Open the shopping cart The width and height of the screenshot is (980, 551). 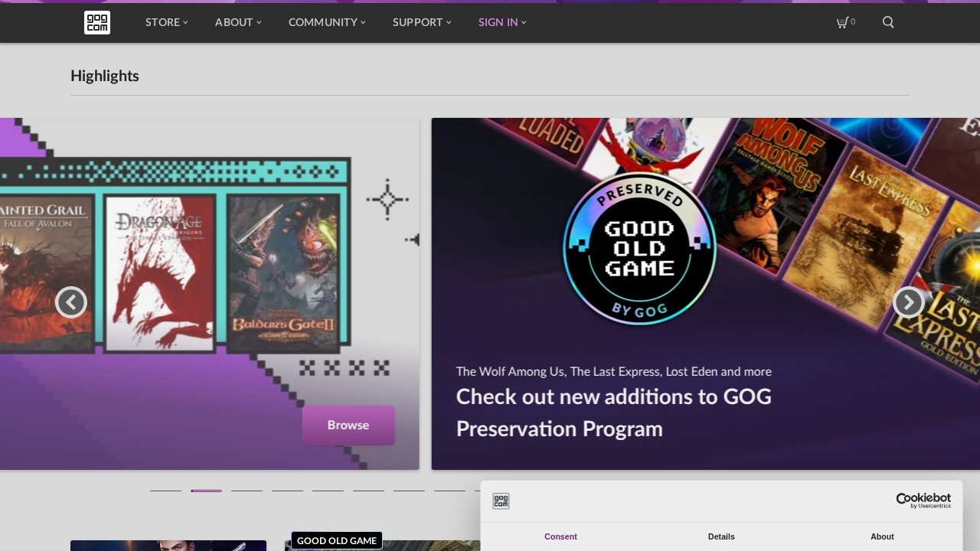(844, 22)
